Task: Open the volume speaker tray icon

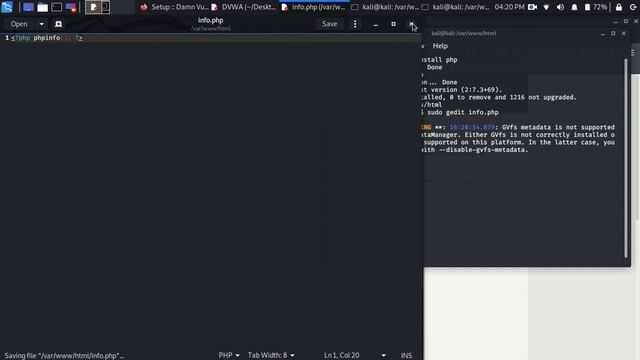Action: [x=560, y=7]
